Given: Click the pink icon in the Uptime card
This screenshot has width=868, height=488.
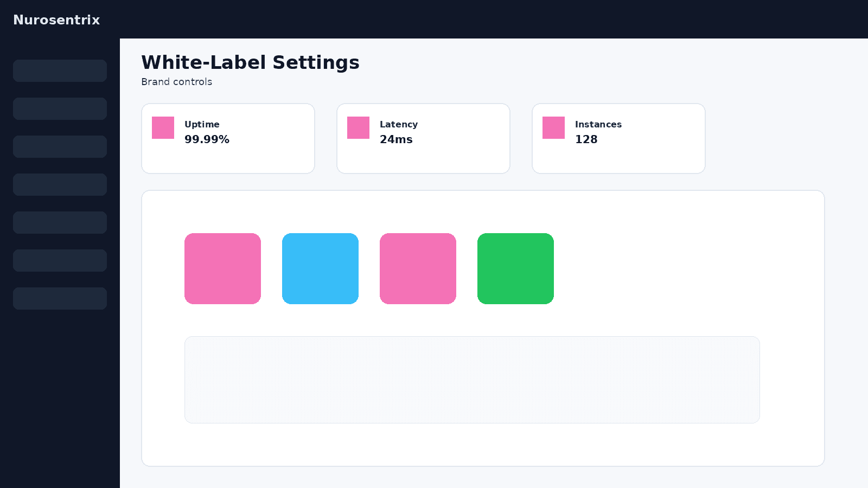Looking at the screenshot, I should [163, 127].
